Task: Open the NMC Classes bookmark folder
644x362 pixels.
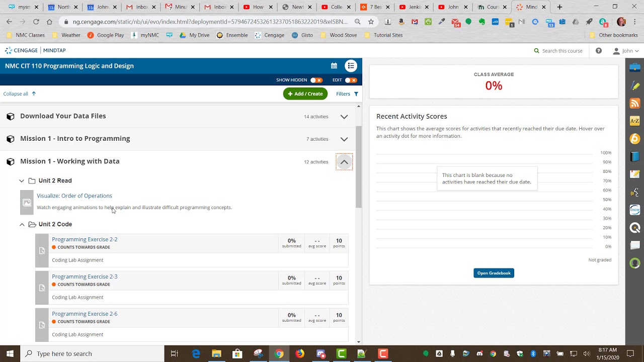Action: [26, 35]
